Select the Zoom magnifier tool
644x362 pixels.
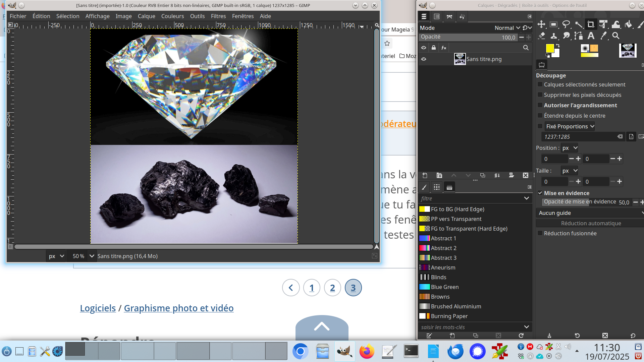(x=615, y=36)
